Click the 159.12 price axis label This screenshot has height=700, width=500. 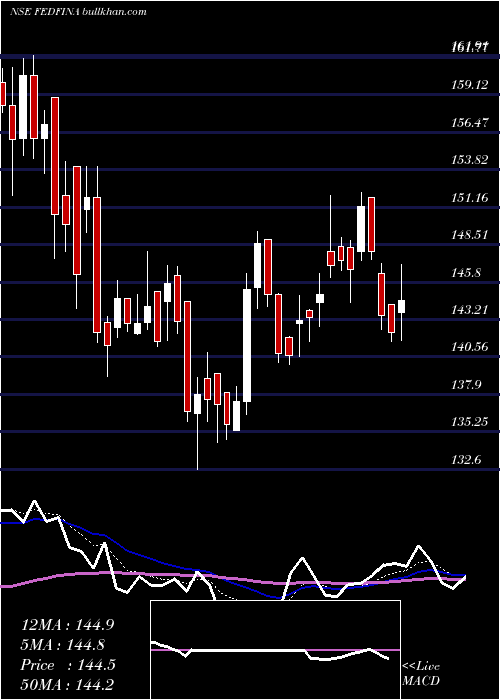(x=470, y=84)
